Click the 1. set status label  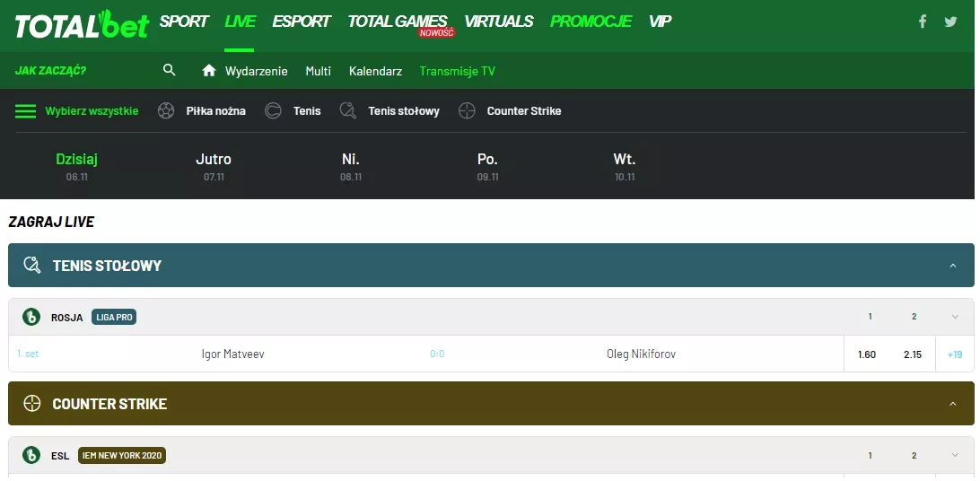click(28, 354)
